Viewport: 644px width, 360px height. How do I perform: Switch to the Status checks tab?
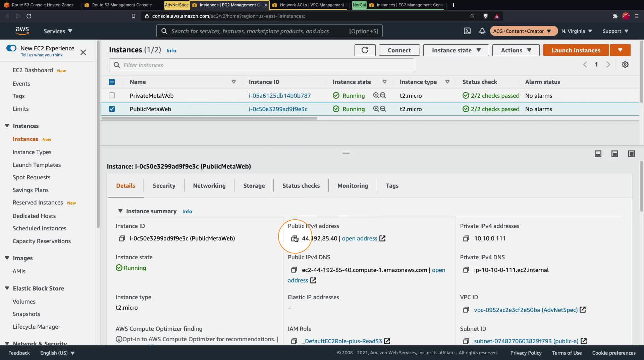301,186
